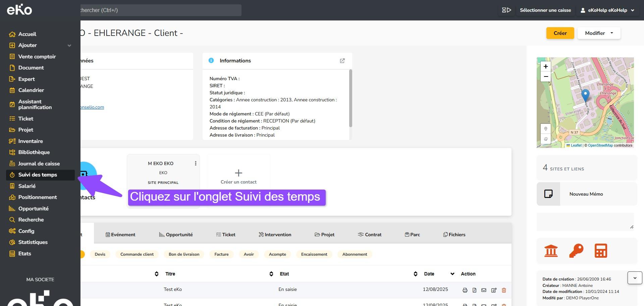Select the Devis filter pill
The height and width of the screenshot is (306, 644).
pyautogui.click(x=100, y=254)
